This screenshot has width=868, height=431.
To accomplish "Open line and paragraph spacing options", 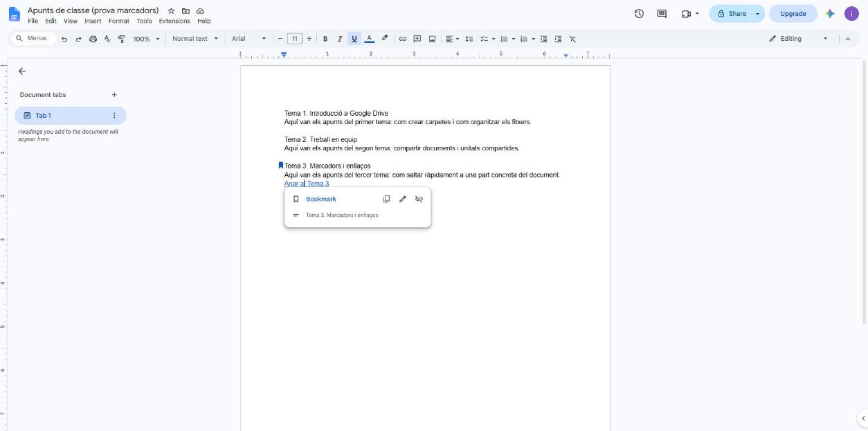I will pos(469,39).
